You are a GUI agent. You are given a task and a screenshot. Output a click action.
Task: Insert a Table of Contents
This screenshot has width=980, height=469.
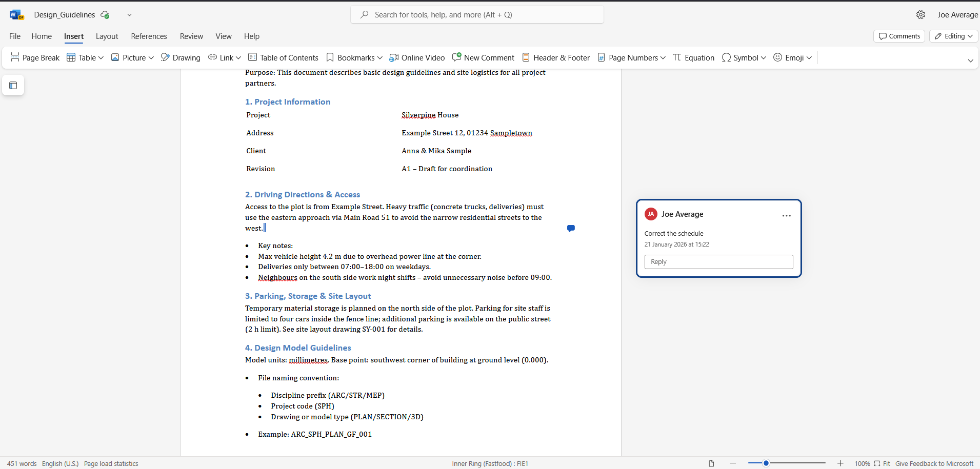coord(283,58)
